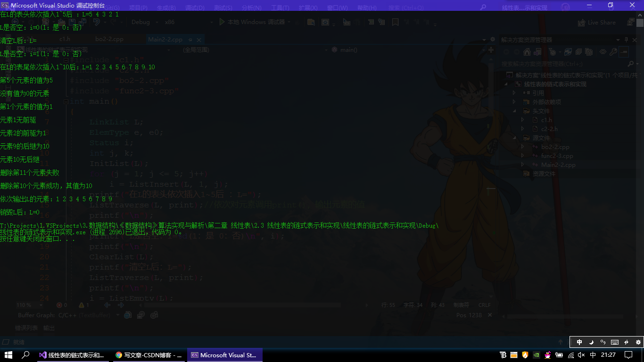The width and height of the screenshot is (644, 362).
Task: Click Home icon in Solution Explorer behind console
Action: [527, 52]
